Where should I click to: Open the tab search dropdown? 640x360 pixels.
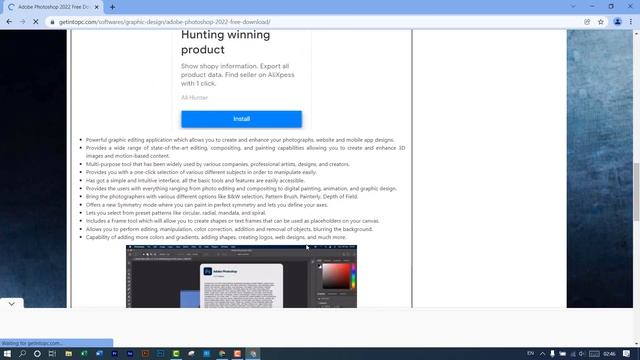click(573, 7)
